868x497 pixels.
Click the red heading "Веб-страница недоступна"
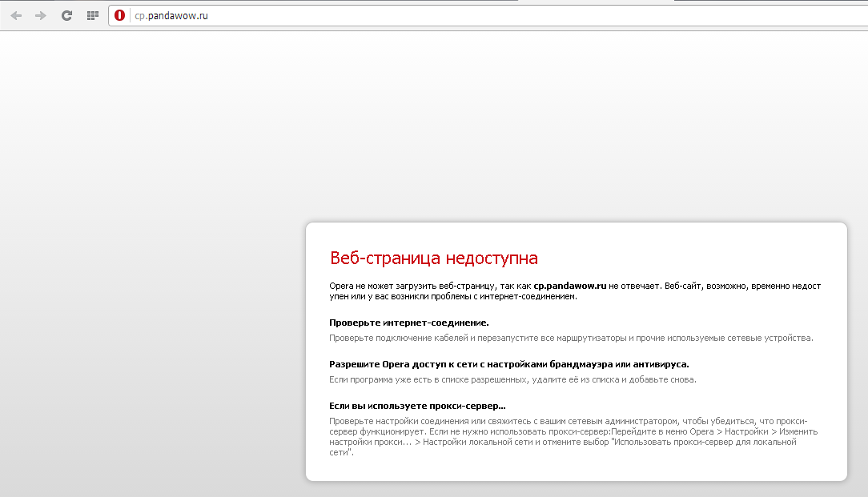point(433,258)
